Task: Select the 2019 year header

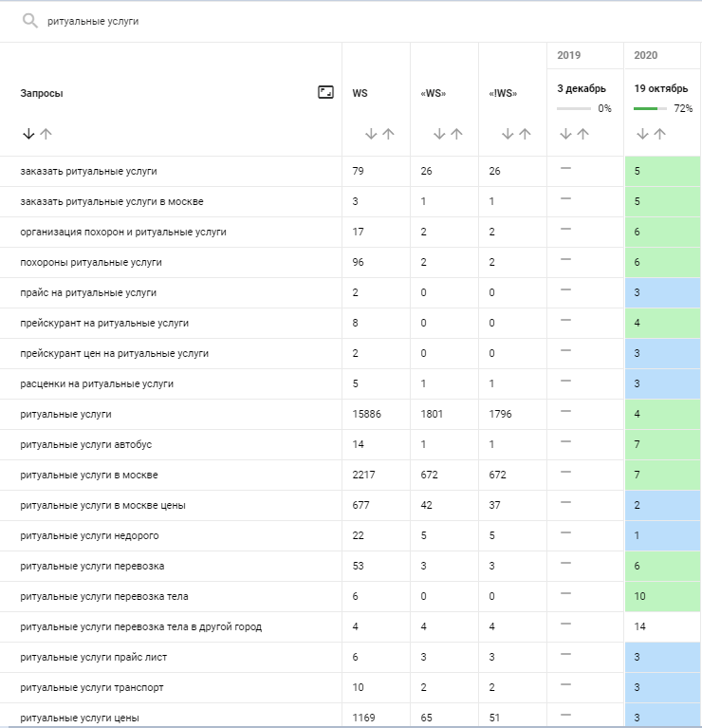Action: point(569,55)
